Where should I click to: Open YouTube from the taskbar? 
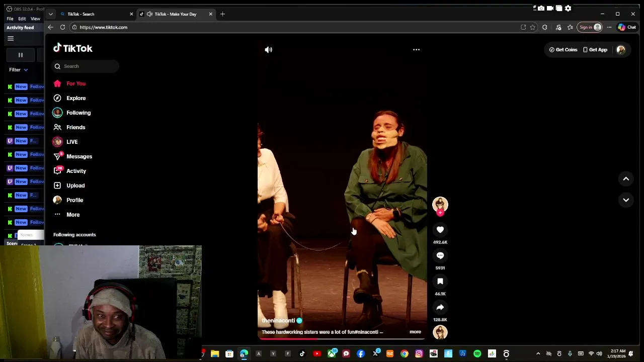coord(317,354)
